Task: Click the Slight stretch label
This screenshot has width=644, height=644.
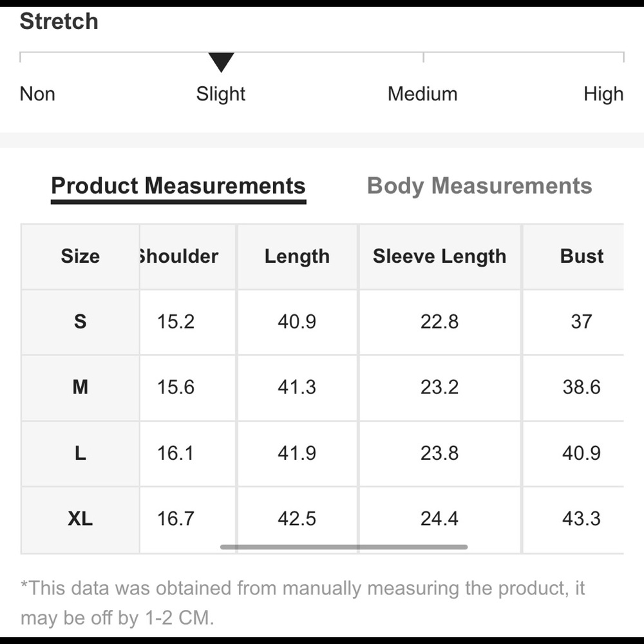Action: [220, 94]
